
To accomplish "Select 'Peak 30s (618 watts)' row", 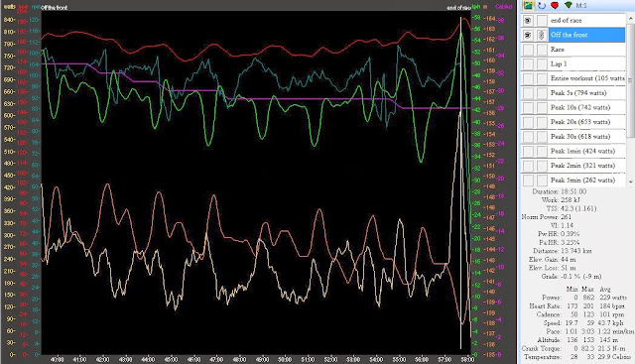I will tap(586, 137).
